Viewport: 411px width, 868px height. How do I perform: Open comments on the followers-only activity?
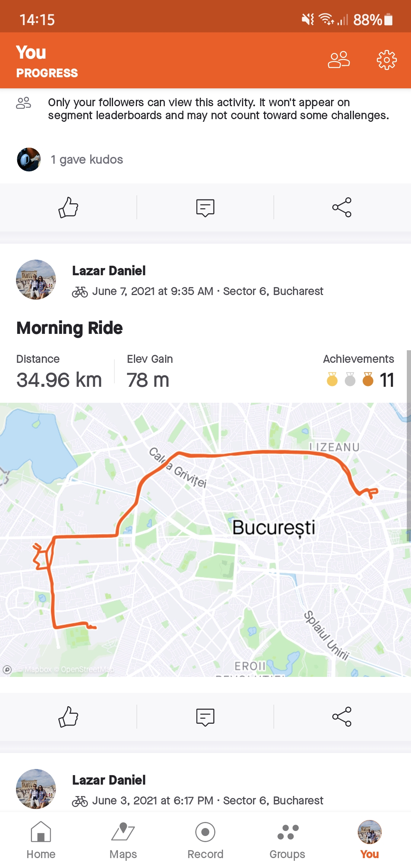coord(205,207)
